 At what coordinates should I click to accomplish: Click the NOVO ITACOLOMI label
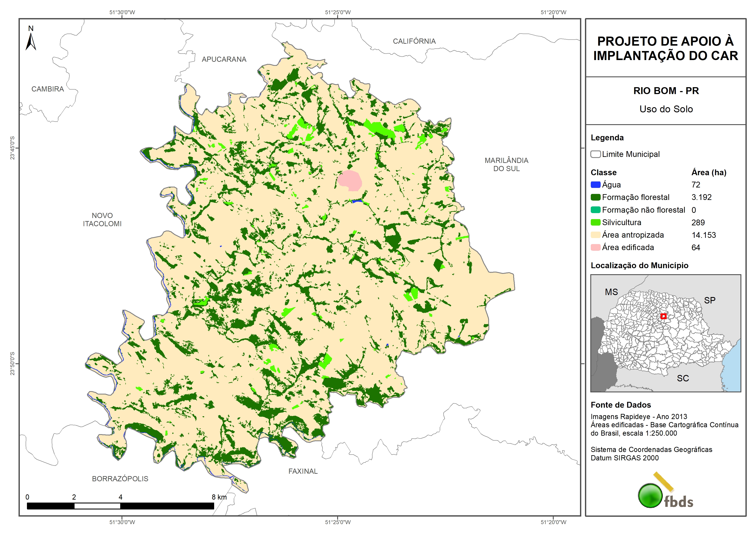tap(102, 220)
